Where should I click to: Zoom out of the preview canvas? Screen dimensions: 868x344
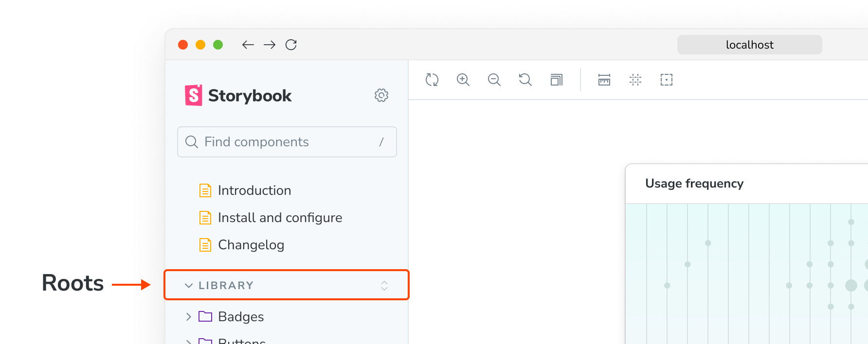[494, 80]
